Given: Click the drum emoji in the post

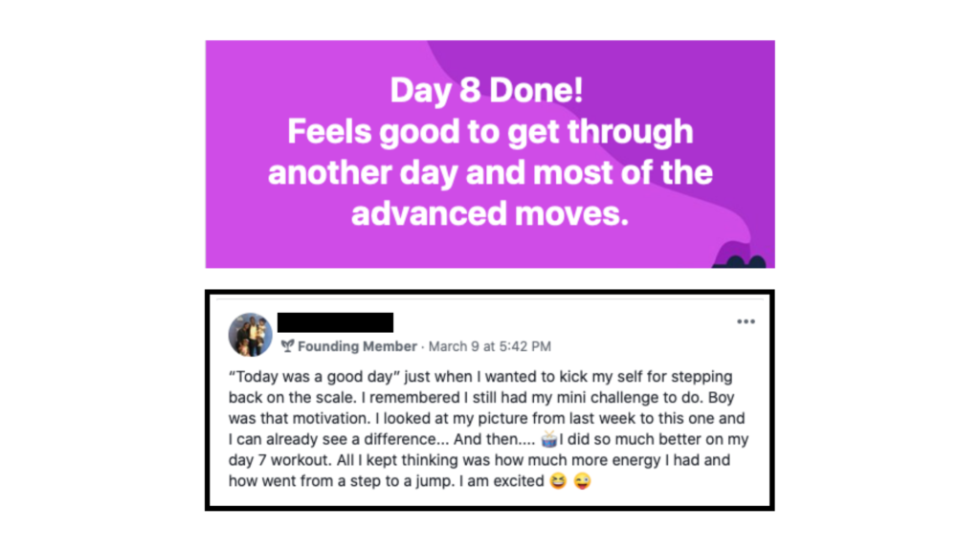Looking at the screenshot, I should (548, 439).
